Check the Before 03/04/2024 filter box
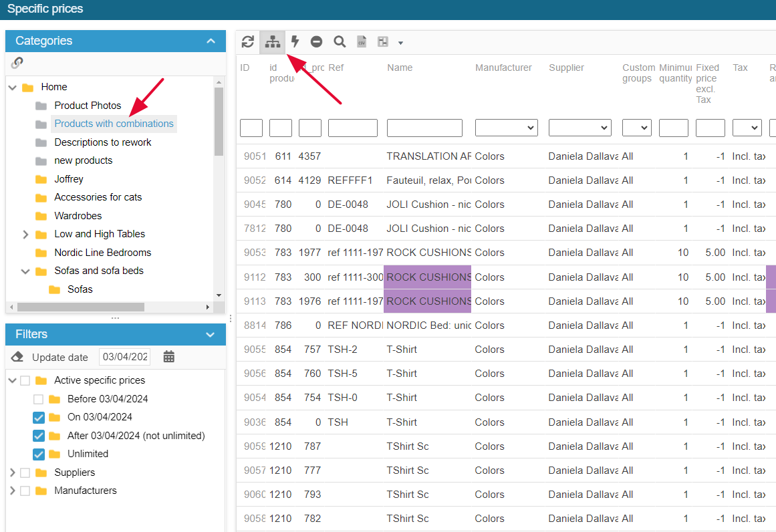Viewport: 776px width, 532px height. click(x=38, y=399)
